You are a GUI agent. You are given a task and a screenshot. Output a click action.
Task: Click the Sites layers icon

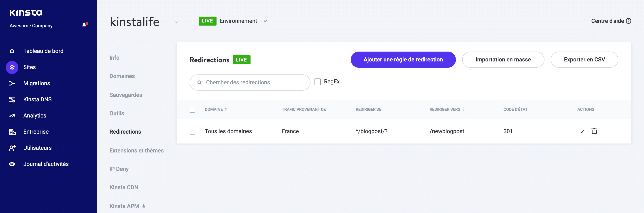pos(12,67)
